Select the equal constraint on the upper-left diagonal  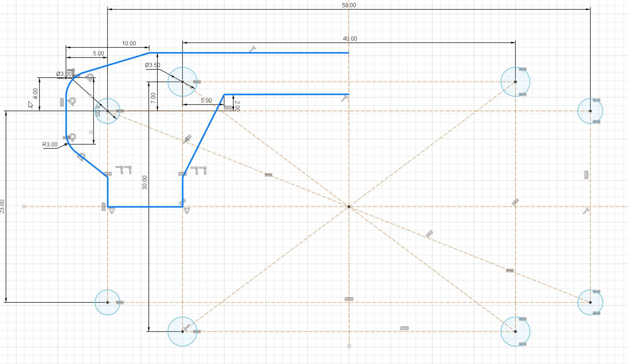coord(268,175)
